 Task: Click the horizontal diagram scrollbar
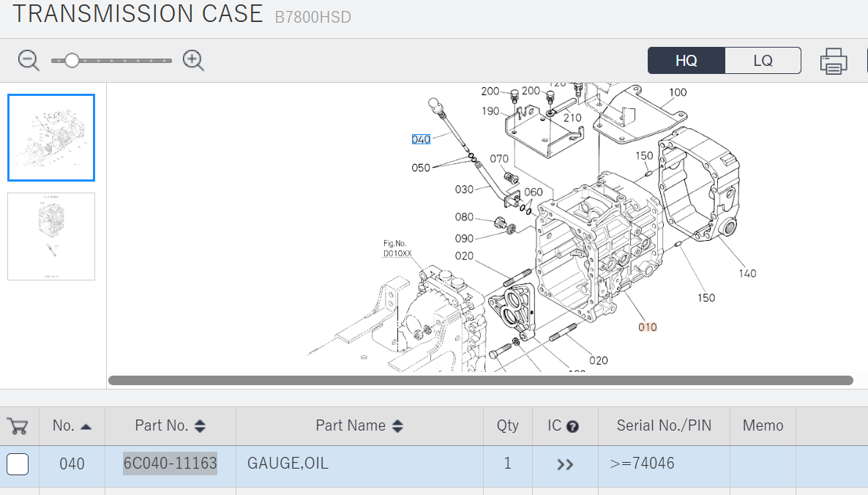481,380
